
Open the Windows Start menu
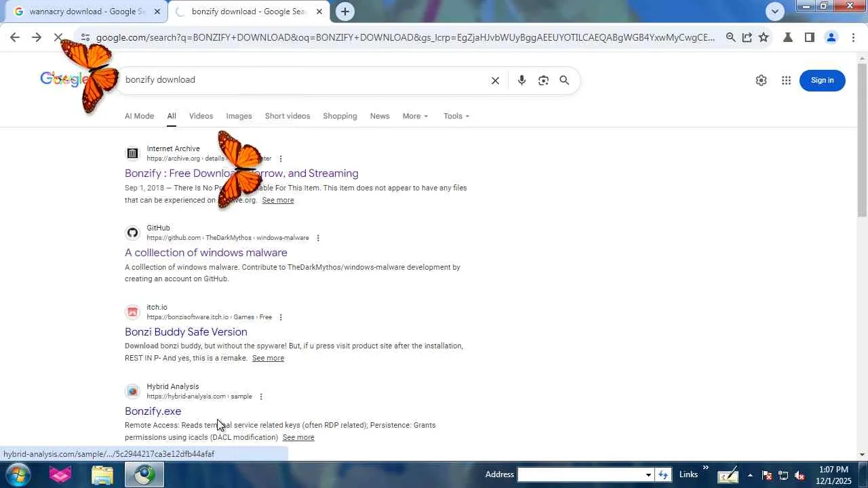coord(18,474)
